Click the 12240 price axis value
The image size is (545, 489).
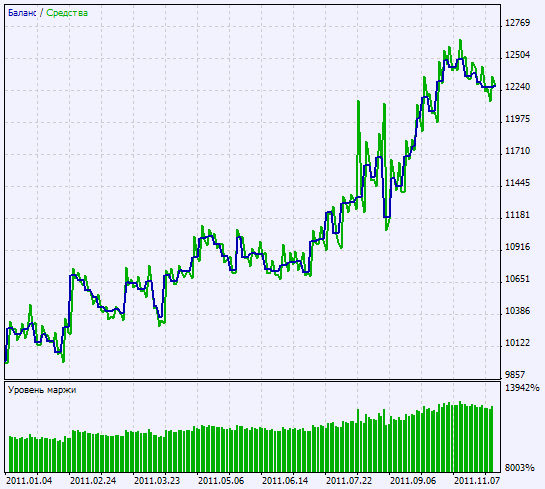click(517, 87)
